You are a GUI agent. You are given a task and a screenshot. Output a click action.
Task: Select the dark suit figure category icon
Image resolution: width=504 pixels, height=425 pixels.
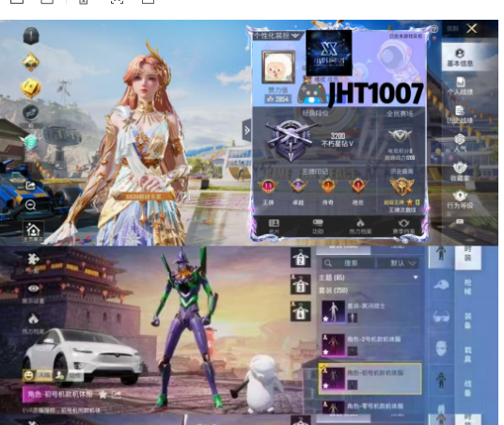click(x=441, y=380)
